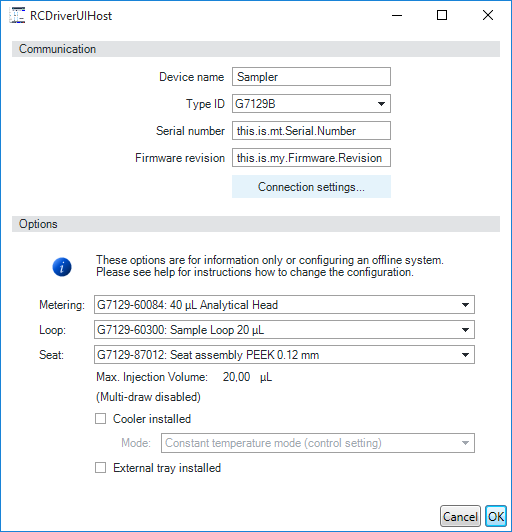The height and width of the screenshot is (532, 512).
Task: Click the Loop label
Action: tap(53, 330)
